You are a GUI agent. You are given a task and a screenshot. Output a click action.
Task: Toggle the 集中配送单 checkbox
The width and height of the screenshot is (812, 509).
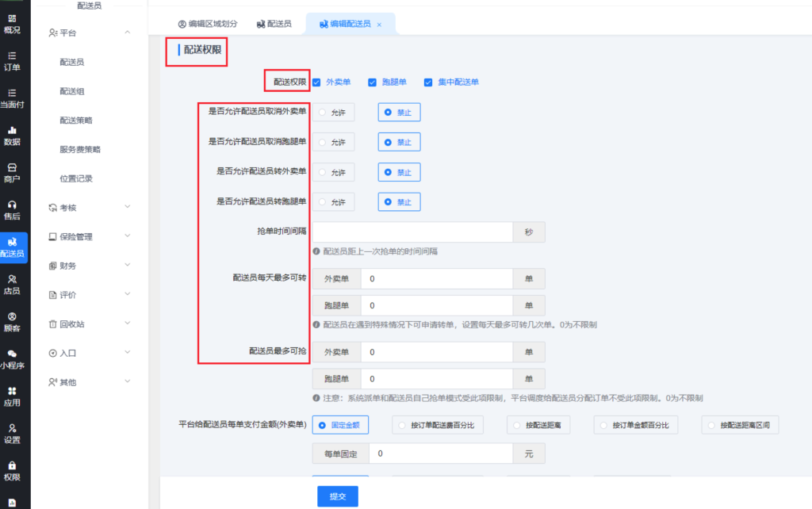pyautogui.click(x=428, y=82)
